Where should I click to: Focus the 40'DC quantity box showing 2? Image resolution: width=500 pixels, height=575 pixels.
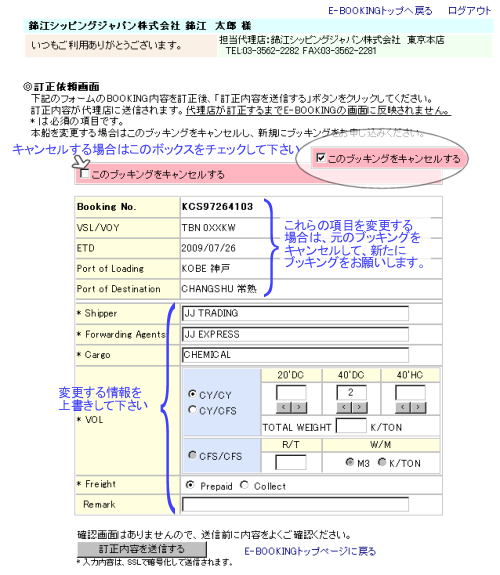(x=351, y=393)
